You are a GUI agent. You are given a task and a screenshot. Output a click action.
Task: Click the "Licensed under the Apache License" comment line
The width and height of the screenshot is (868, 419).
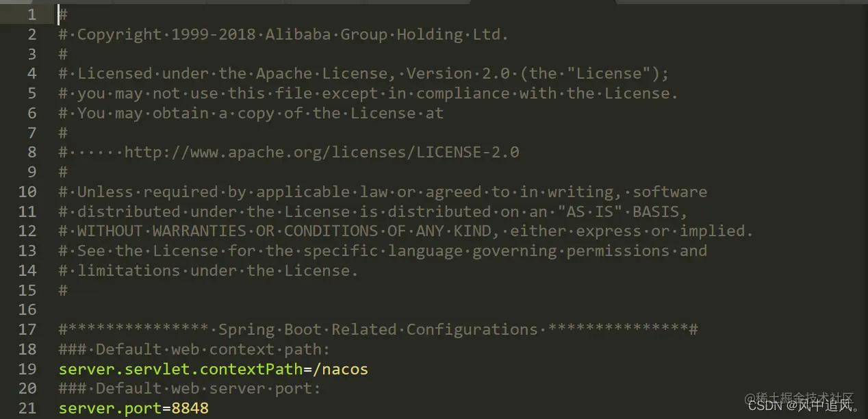click(x=363, y=73)
